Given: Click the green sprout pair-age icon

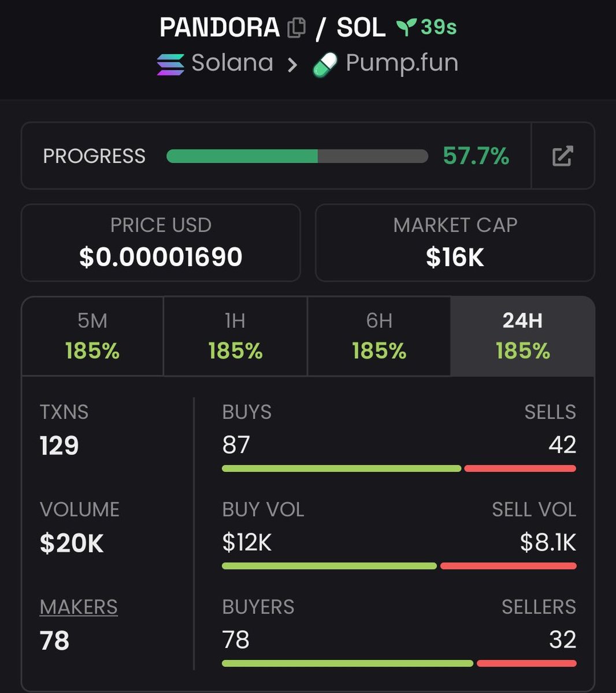Looking at the screenshot, I should tap(406, 27).
